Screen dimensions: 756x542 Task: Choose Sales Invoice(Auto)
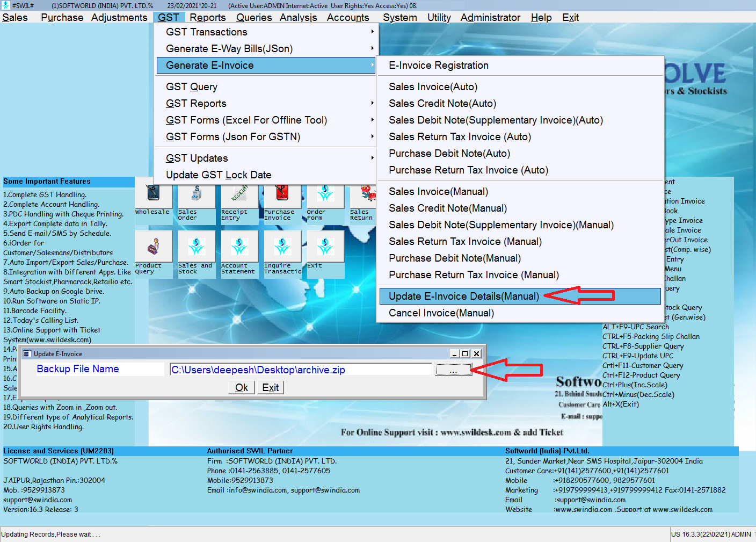(x=520, y=87)
